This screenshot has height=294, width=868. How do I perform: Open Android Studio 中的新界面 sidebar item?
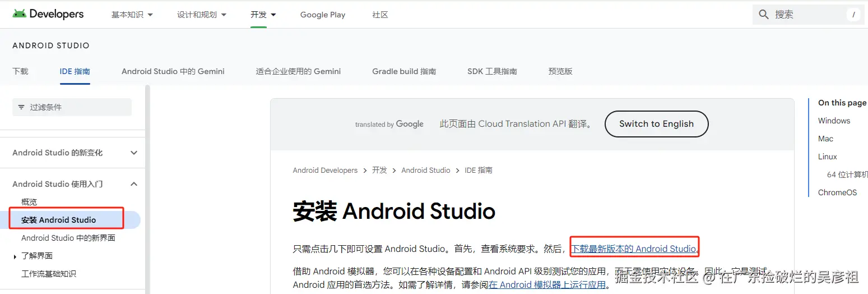click(68, 238)
